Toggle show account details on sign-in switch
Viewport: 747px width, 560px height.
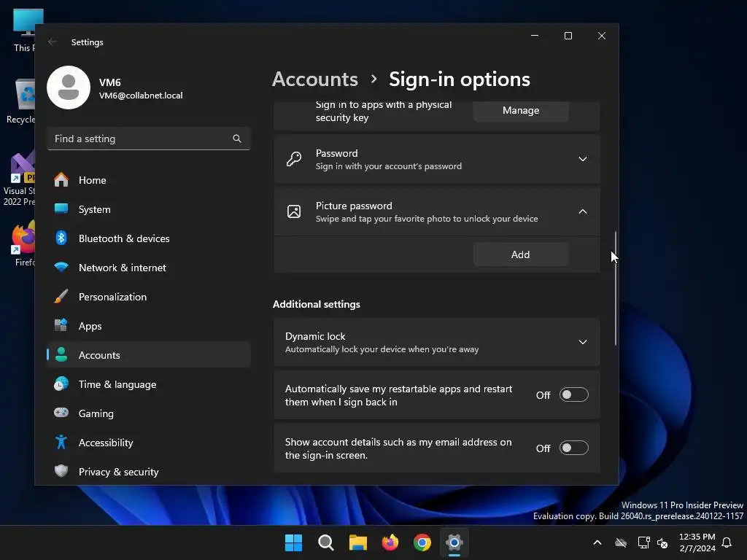coord(573,448)
